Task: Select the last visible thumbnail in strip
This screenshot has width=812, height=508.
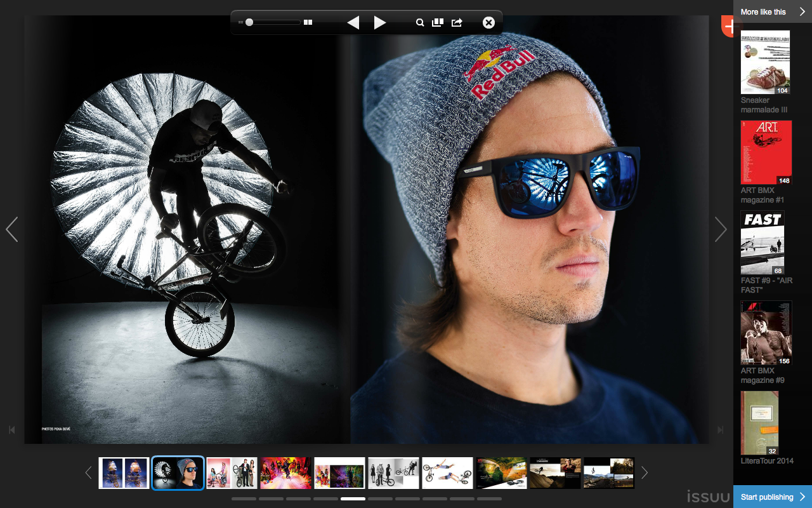Action: pos(609,473)
